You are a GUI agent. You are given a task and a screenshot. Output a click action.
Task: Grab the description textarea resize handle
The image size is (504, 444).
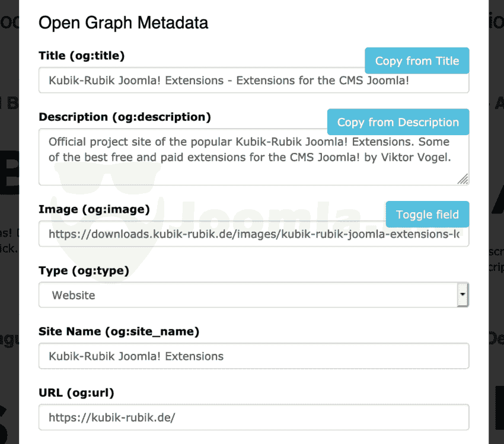pos(463,179)
